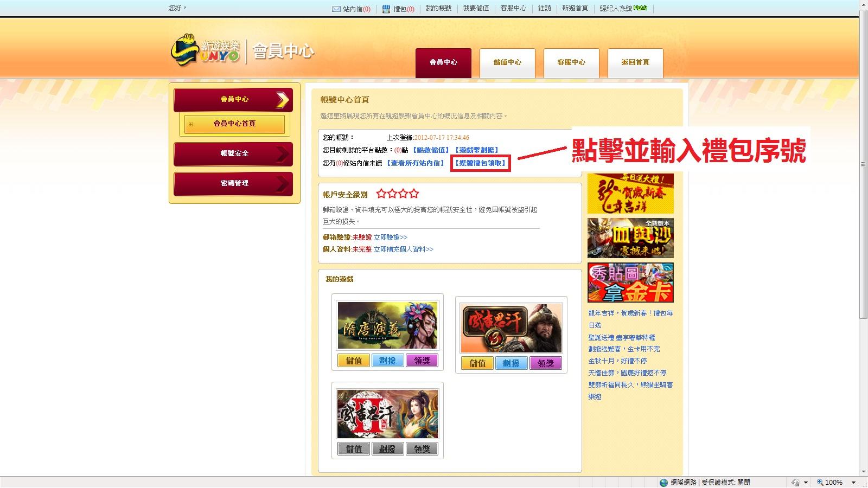Open the 隋唐演義 game thumbnail
Image resolution: width=868 pixels, height=488 pixels.
tap(387, 325)
